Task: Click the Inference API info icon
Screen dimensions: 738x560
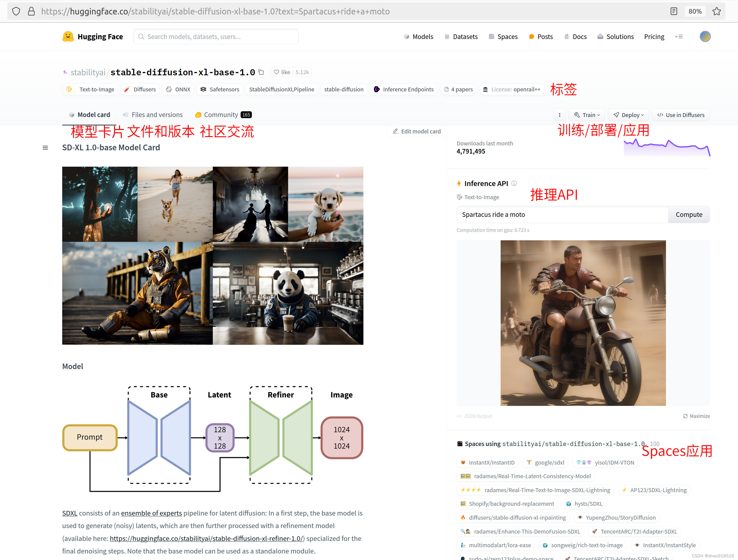Action: [x=514, y=184]
